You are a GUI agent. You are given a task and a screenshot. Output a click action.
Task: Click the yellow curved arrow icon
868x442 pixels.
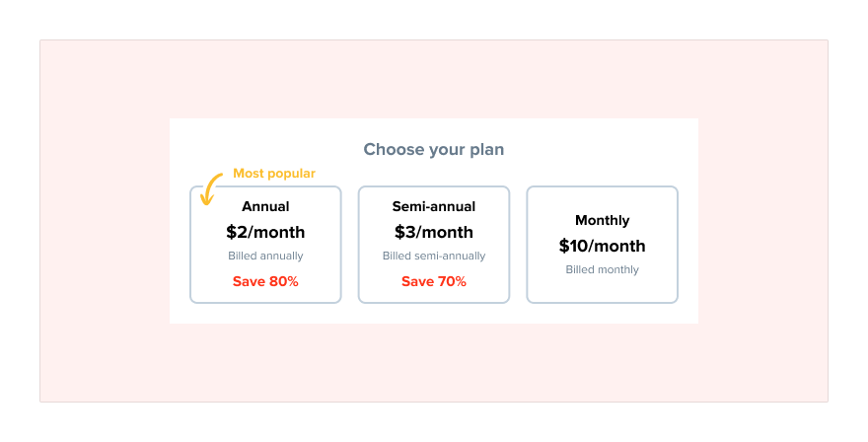210,188
